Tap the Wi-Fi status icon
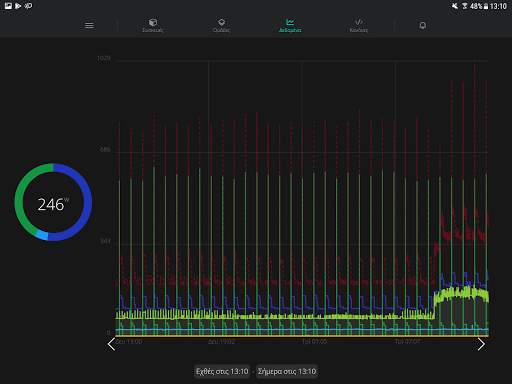The image size is (512, 384). (464, 6)
